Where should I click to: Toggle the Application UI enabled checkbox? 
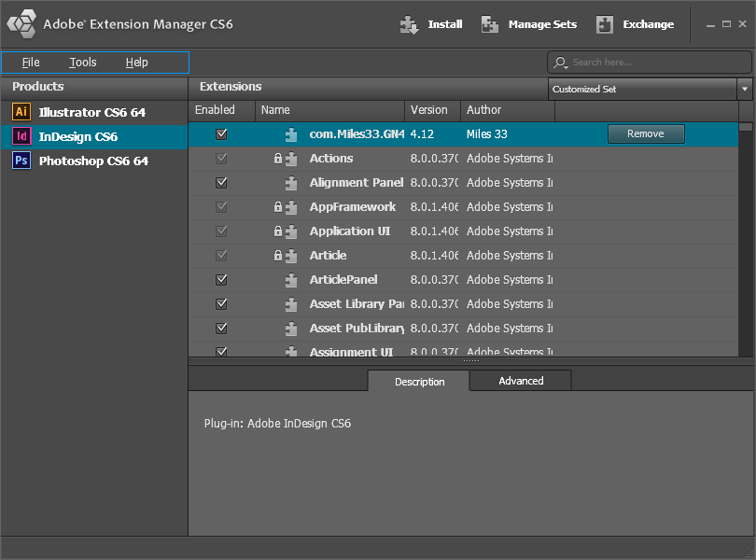(221, 231)
